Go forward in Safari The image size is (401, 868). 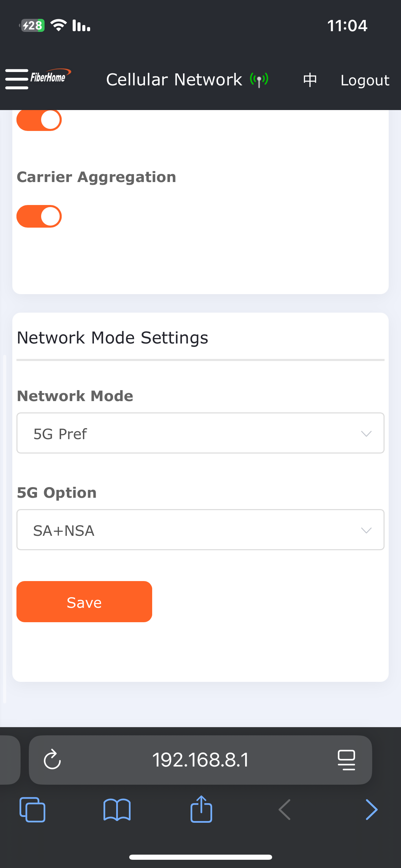tap(372, 810)
